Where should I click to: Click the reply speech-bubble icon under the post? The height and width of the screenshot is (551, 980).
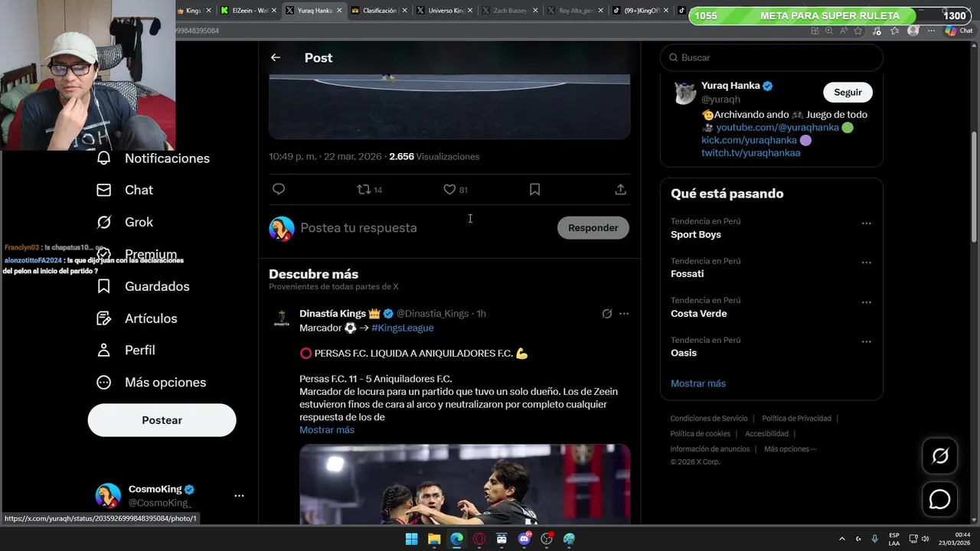[x=279, y=189]
